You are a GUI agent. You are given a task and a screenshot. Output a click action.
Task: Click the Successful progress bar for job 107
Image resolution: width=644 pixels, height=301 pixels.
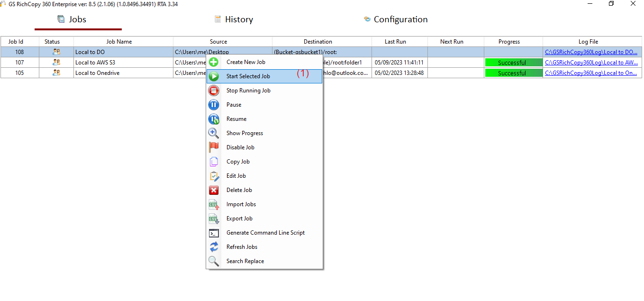(x=513, y=63)
